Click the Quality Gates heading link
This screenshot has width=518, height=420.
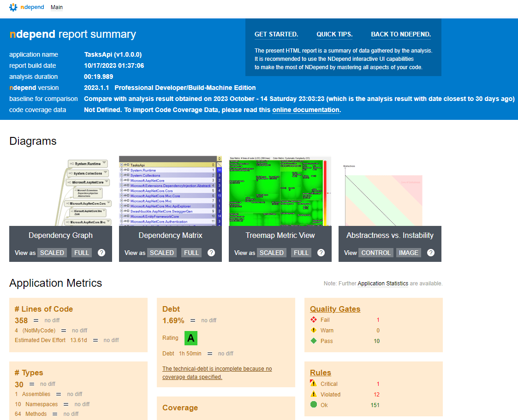click(x=335, y=309)
